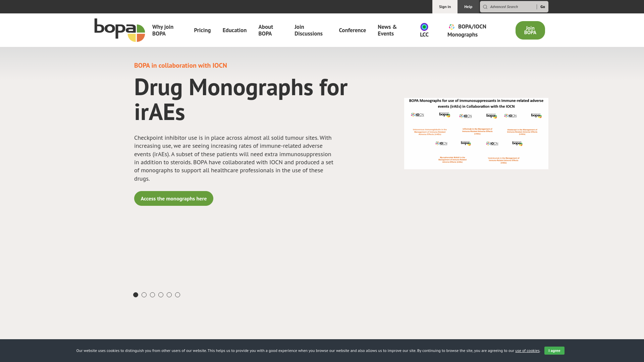The height and width of the screenshot is (362, 644).
Task: Open the LCC link
Action: (424, 30)
